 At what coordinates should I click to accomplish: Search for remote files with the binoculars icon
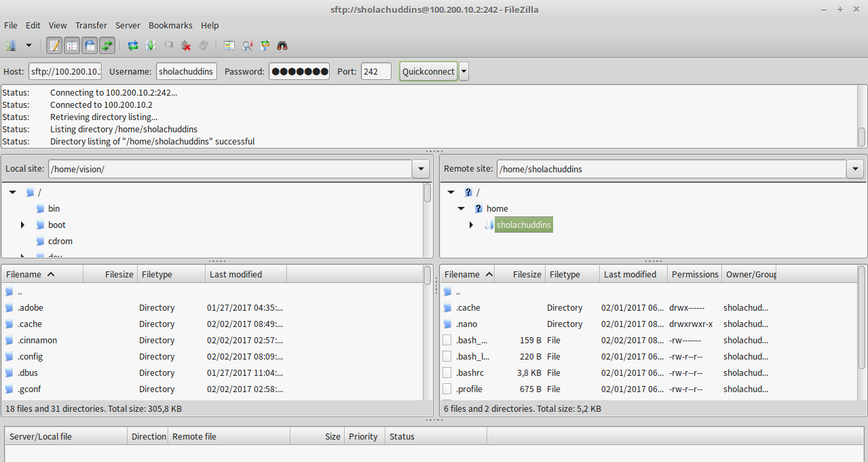[282, 45]
